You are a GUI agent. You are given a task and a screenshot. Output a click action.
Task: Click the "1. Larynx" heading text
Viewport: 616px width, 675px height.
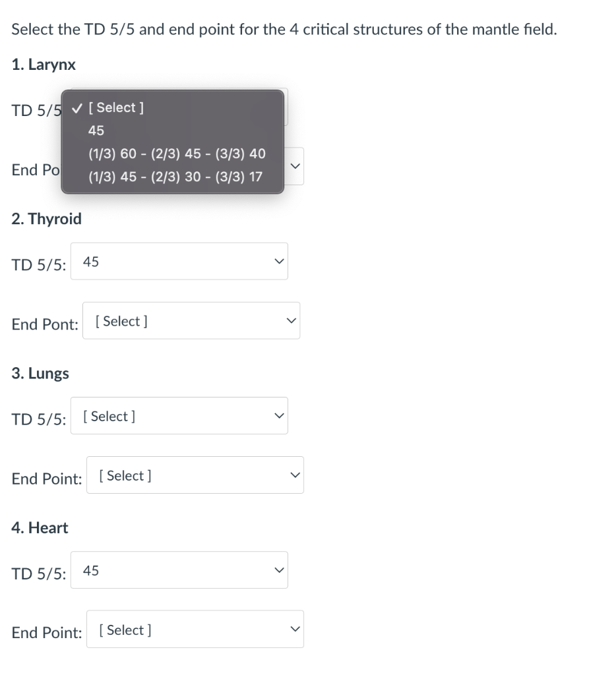[44, 65]
